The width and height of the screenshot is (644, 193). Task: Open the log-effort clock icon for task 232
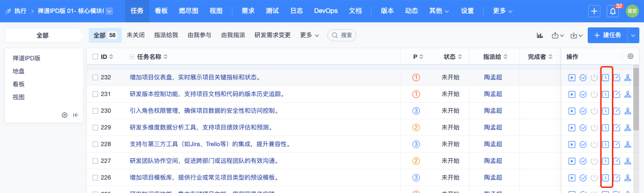(605, 77)
